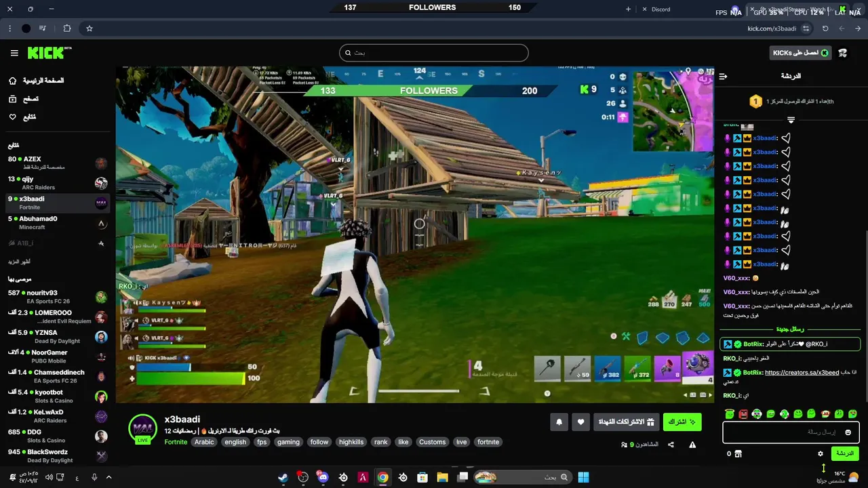Open the chat shop icon
The image size is (868, 488).
(738, 453)
